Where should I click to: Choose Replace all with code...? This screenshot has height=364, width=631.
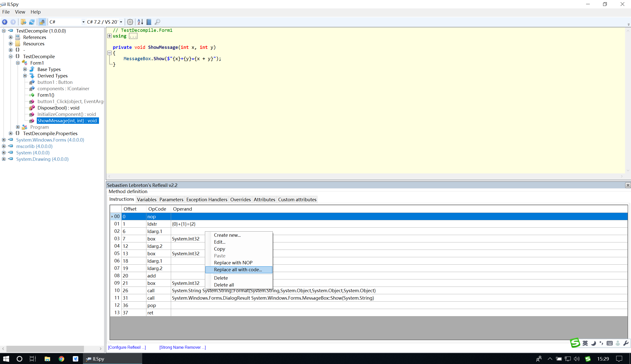239,270
